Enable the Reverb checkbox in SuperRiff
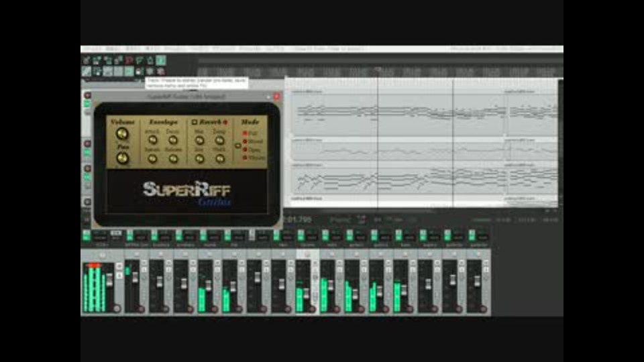644x362 pixels. 195,122
